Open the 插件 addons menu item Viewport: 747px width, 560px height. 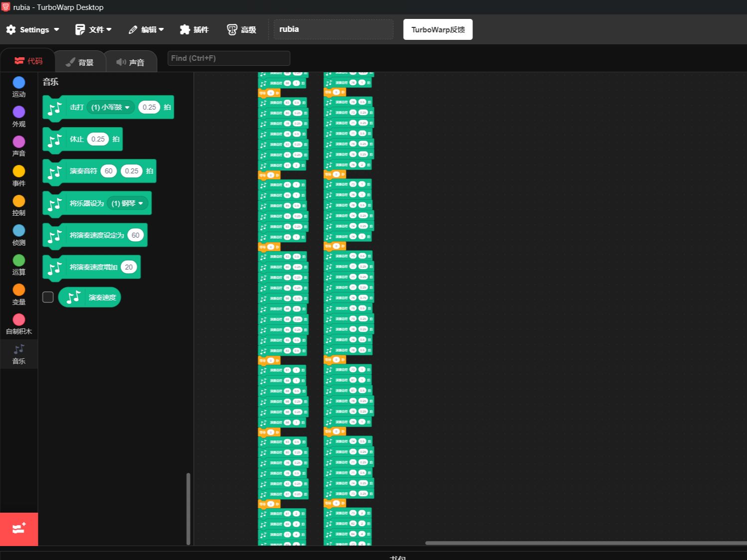[x=194, y=29]
